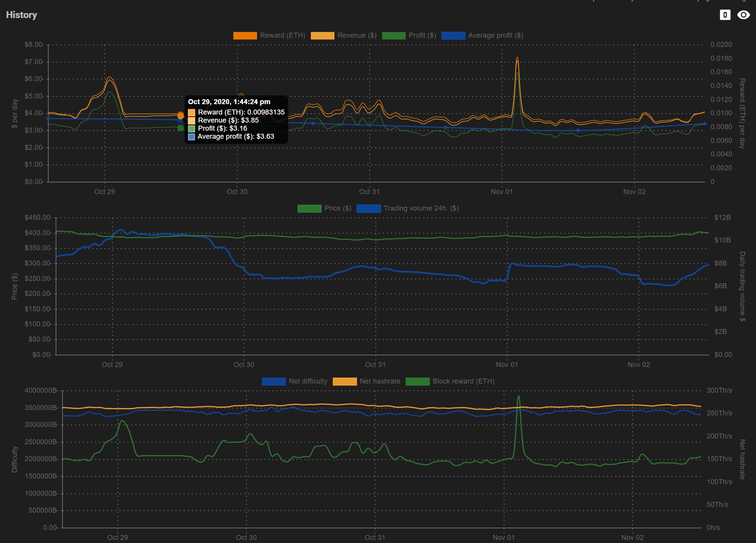This screenshot has height=543, width=756.
Task: Click the Revenue ($) legend label
Action: coord(357,35)
